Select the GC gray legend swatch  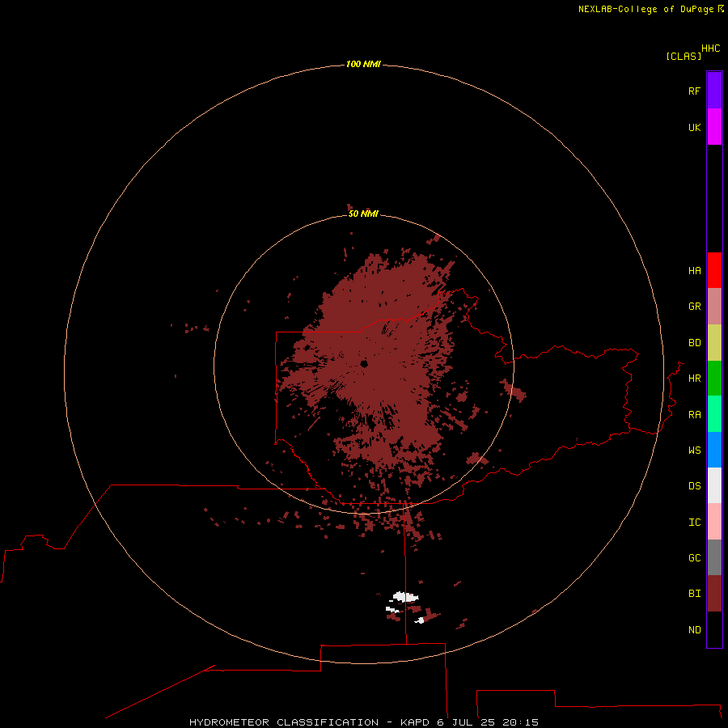(714, 557)
